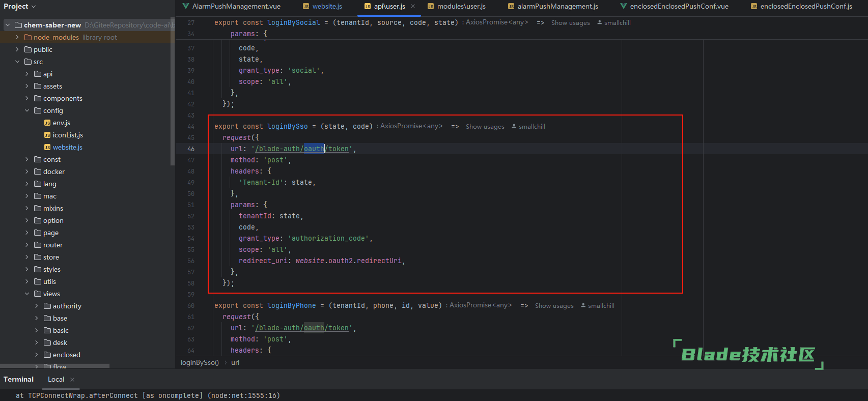Image resolution: width=868 pixels, height=401 pixels.
Task: Expand the api folder
Action: coord(27,74)
